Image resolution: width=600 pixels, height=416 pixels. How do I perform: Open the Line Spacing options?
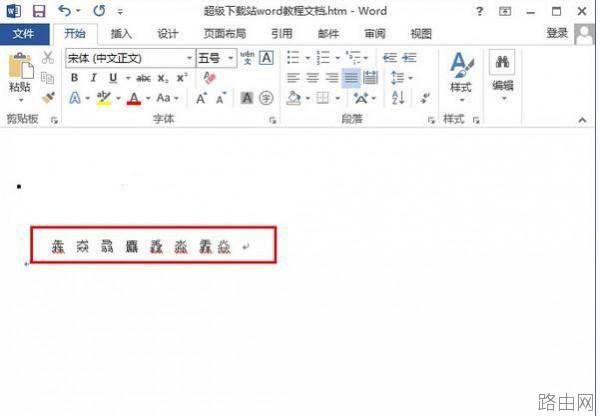(401, 78)
